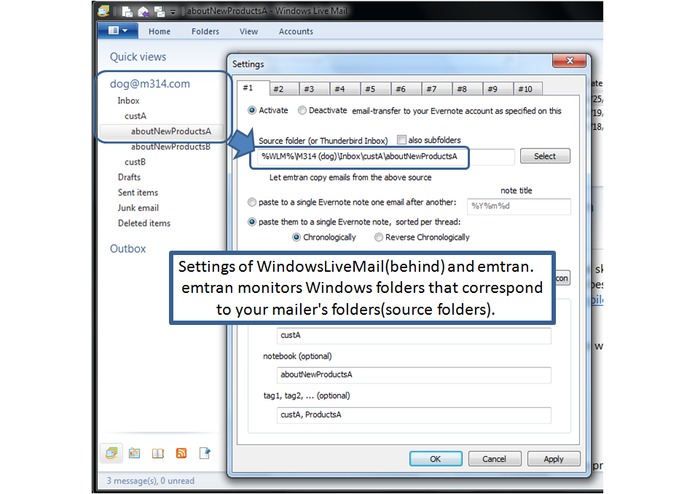Expand Quick views in the folder pane

[x=138, y=57]
